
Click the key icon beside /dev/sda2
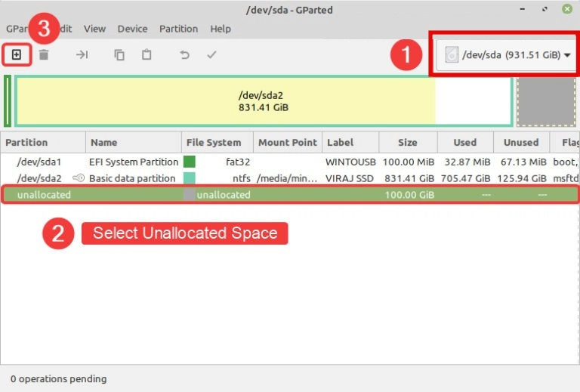pyautogui.click(x=78, y=178)
